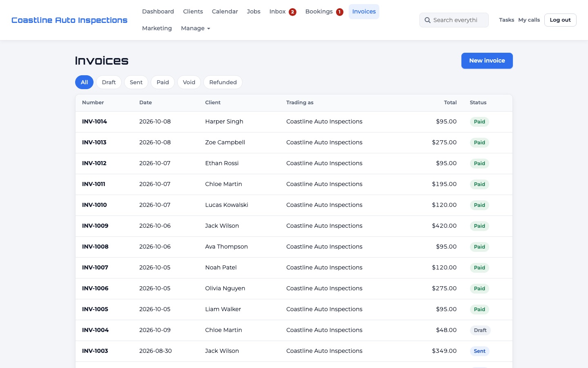Navigate to Jobs

pyautogui.click(x=254, y=11)
